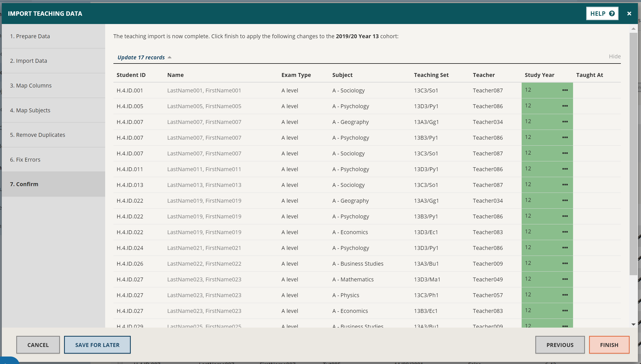Image resolution: width=641 pixels, height=364 pixels.
Task: Click student ID H.4.ID.024
Action: tap(130, 248)
